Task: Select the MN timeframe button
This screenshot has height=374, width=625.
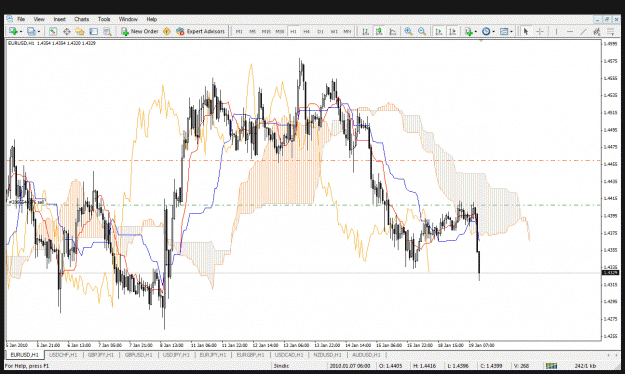Action: pyautogui.click(x=348, y=31)
